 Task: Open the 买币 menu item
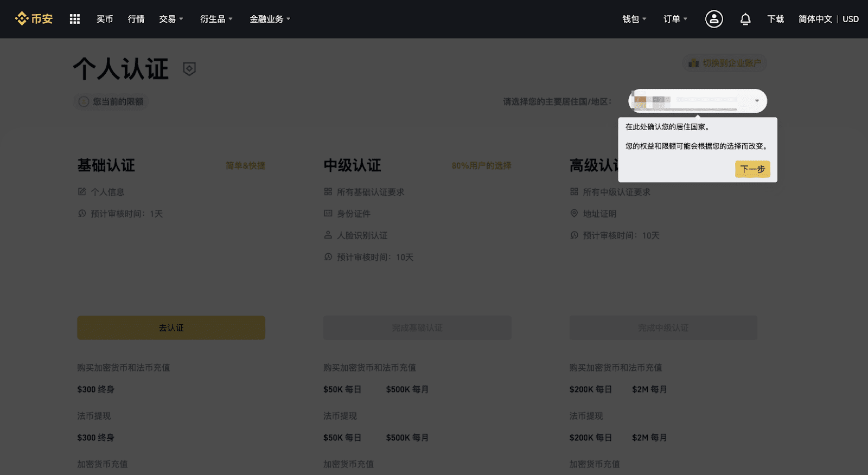pyautogui.click(x=105, y=19)
